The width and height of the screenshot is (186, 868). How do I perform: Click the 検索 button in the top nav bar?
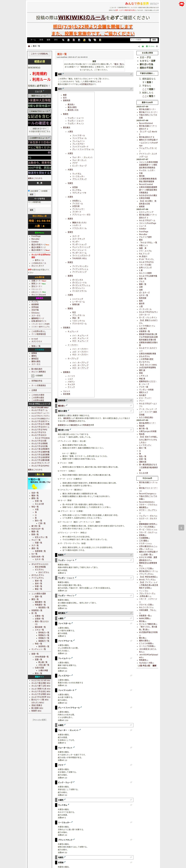coord(154,40)
